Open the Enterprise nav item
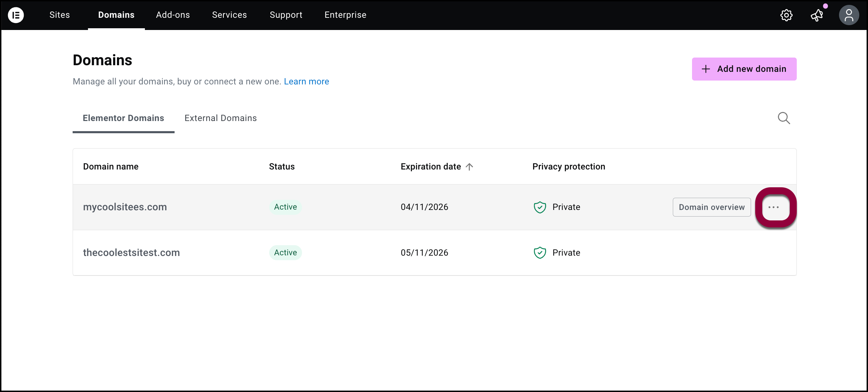This screenshot has width=868, height=392. 345,15
